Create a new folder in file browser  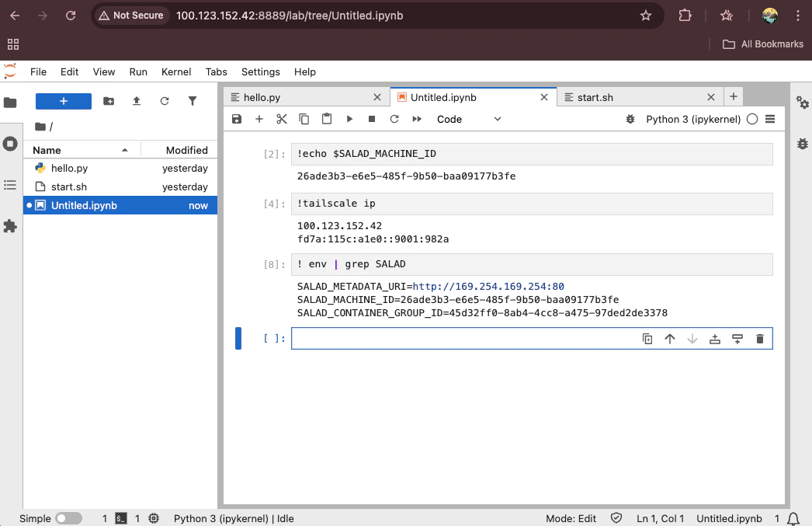pos(109,101)
